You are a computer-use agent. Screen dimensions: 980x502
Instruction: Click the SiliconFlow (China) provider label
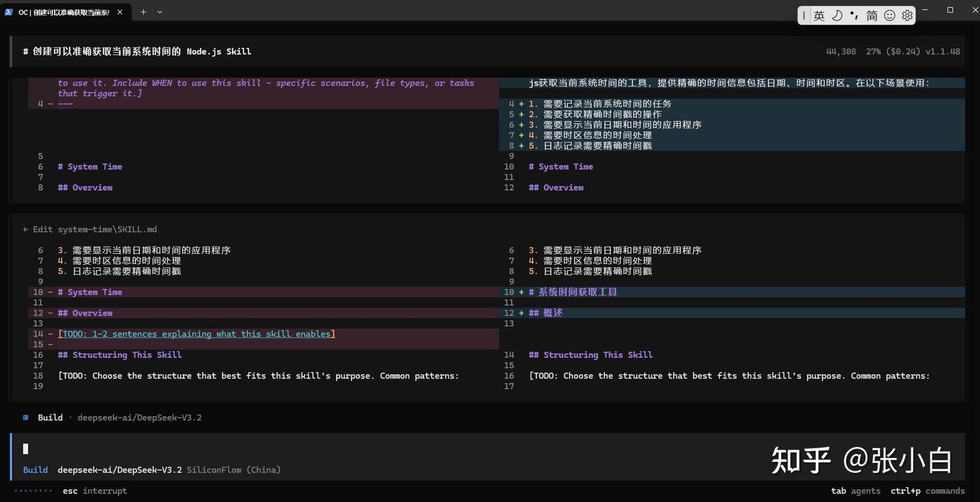[233, 470]
